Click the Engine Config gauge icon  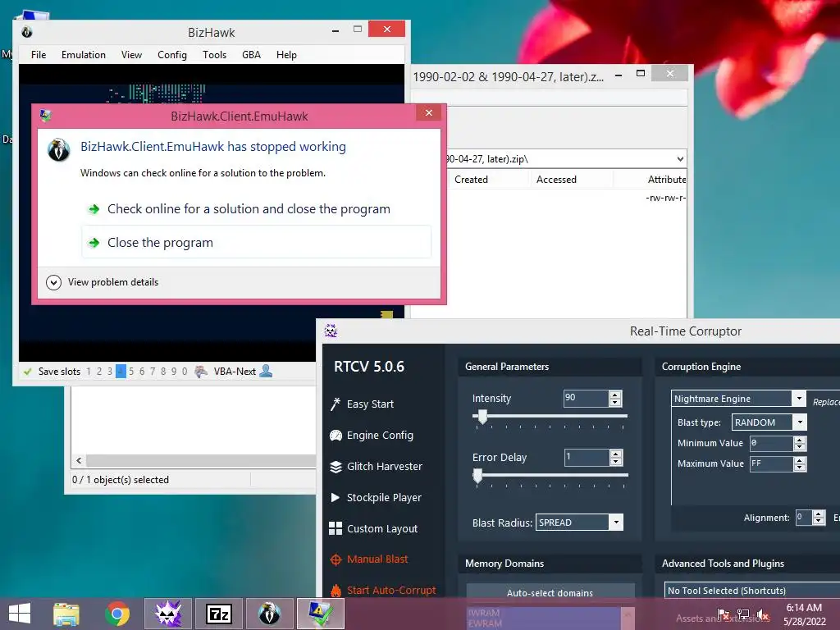click(x=336, y=436)
